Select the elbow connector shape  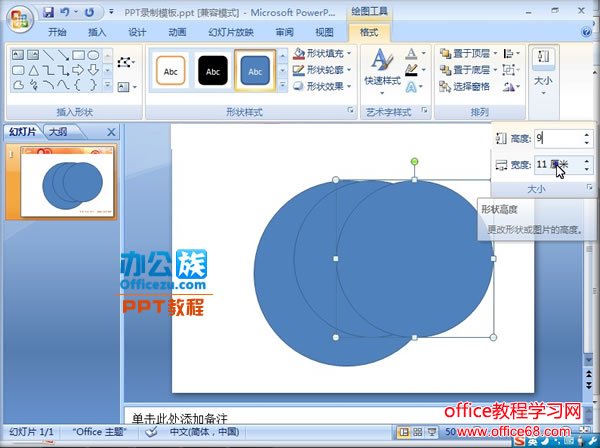tap(48, 70)
